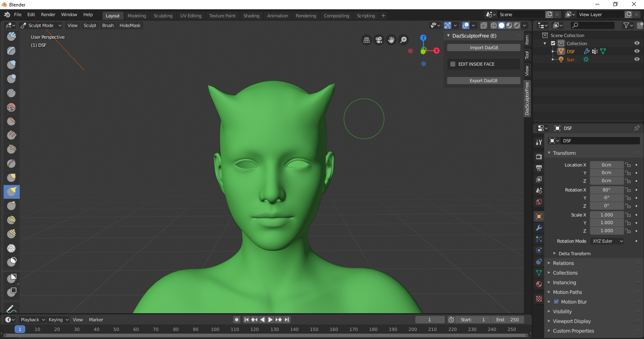Image resolution: width=644 pixels, height=339 pixels.
Task: Hide the Sun light with eye icon
Action: pos(637,59)
